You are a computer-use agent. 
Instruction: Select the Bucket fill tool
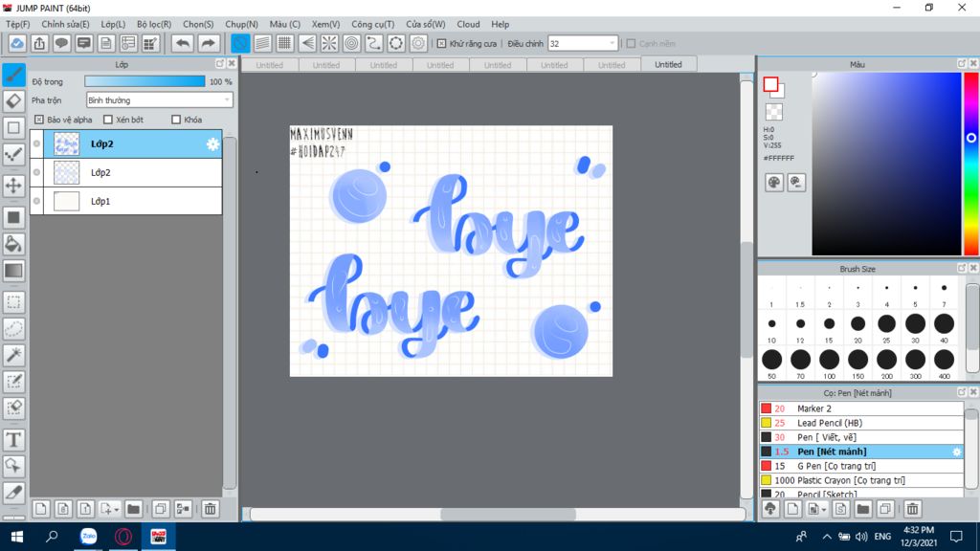point(13,244)
